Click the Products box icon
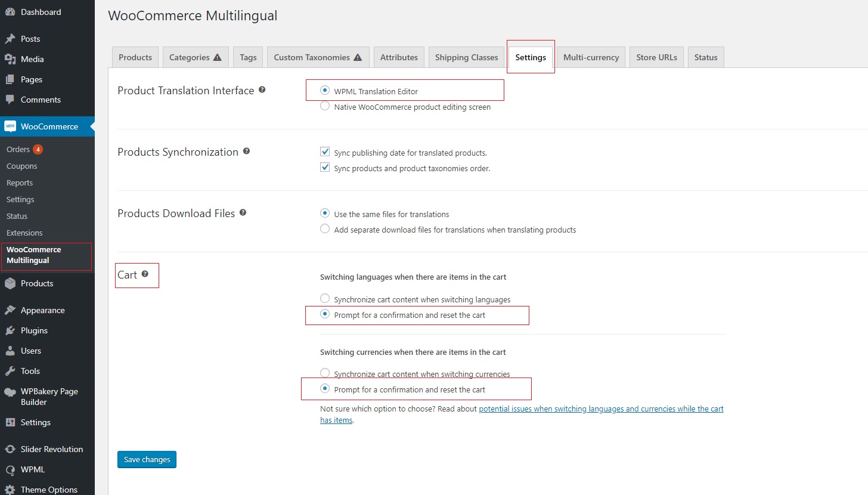Screen dimensions: 868x495 (10, 283)
